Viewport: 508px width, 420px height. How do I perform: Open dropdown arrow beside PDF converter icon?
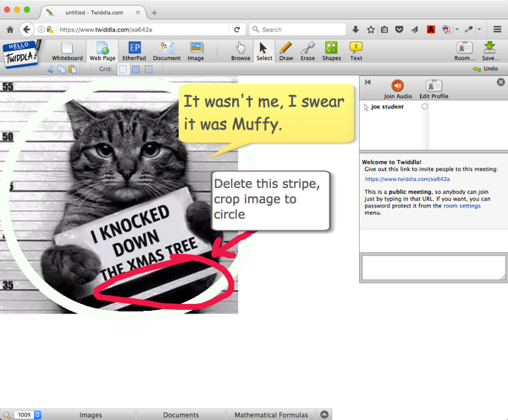click(457, 30)
